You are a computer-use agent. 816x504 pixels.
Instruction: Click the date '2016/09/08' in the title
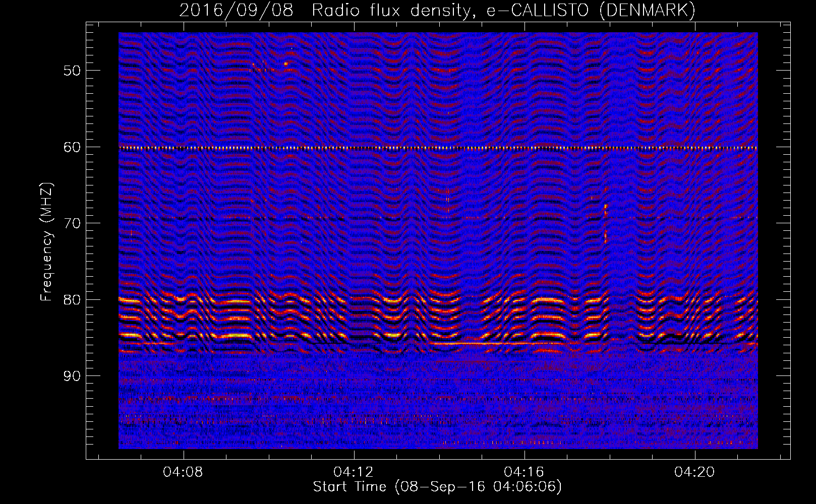(236, 10)
